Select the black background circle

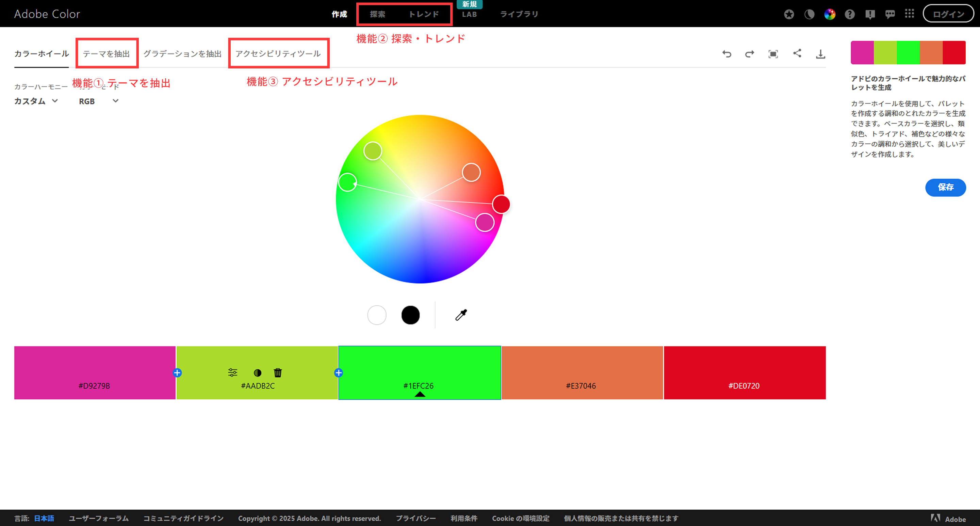(410, 315)
